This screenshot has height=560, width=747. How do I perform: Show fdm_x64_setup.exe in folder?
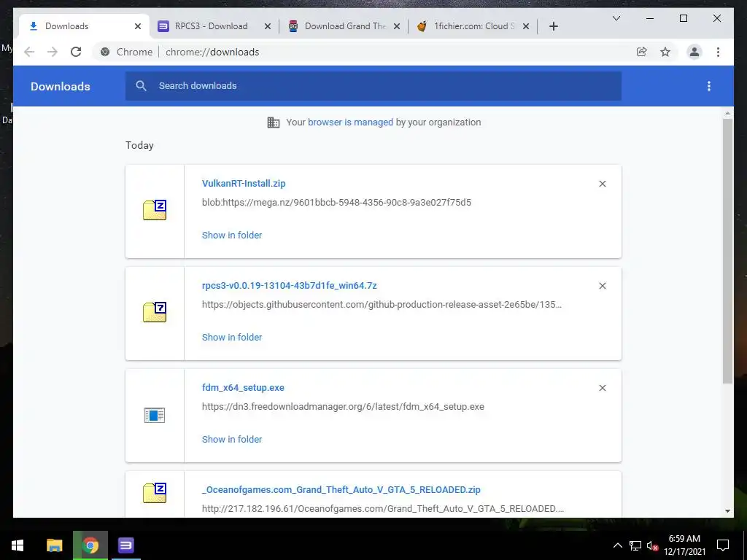(232, 440)
